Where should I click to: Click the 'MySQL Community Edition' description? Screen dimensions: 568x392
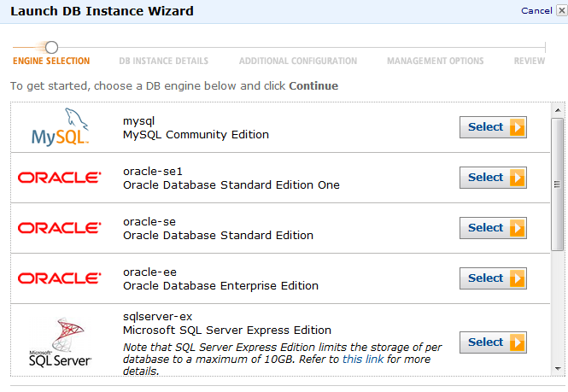click(196, 134)
